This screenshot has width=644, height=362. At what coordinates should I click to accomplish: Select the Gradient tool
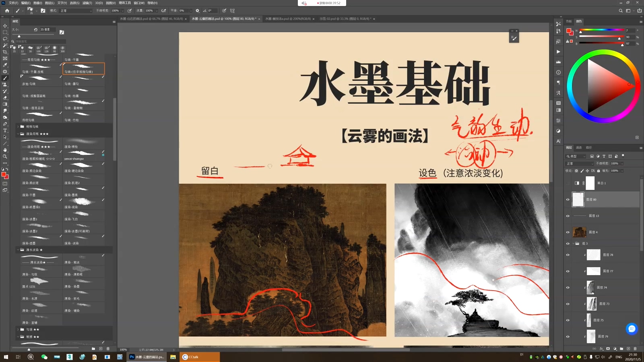pos(5,104)
